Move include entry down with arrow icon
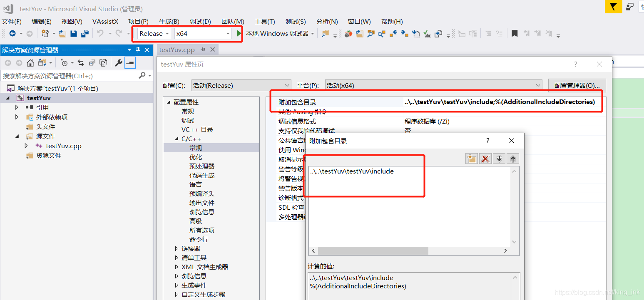 [x=499, y=159]
